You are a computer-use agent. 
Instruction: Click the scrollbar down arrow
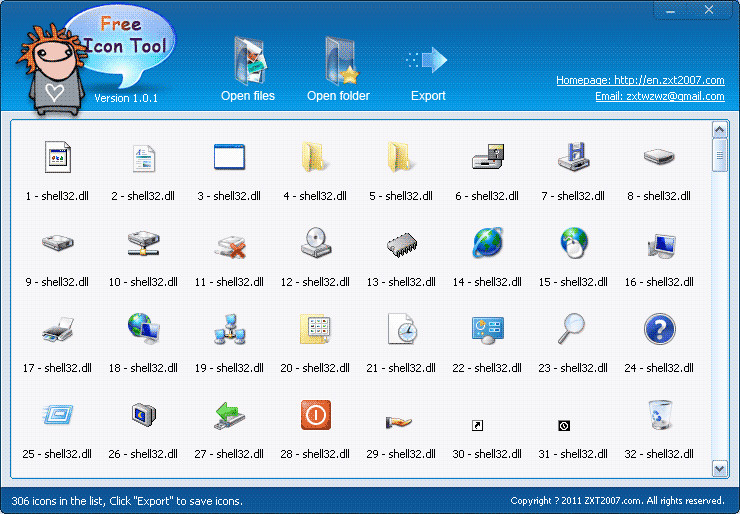[720, 469]
